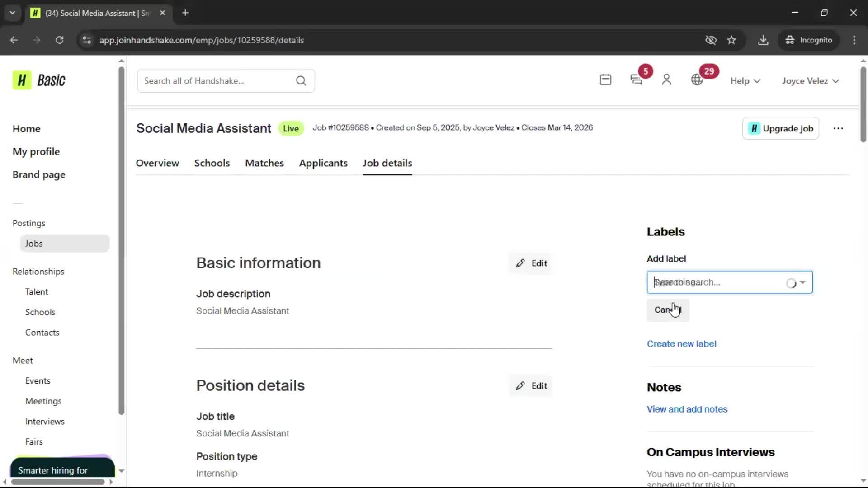Open Brand page in sidebar
Screen dimensions: 868x488
coord(39,175)
